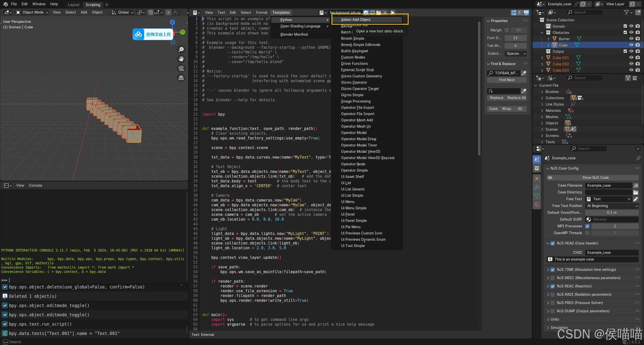Switch to the Layout workspace tab

[74, 5]
